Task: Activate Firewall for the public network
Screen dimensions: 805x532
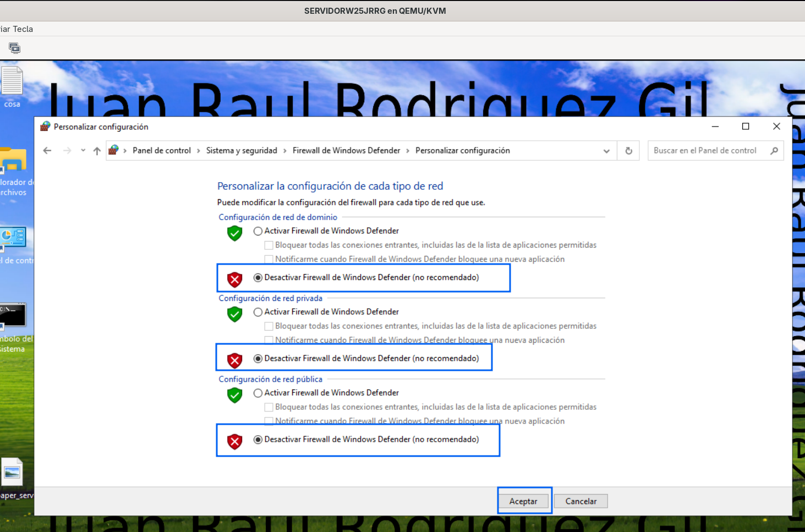Action: [258, 393]
